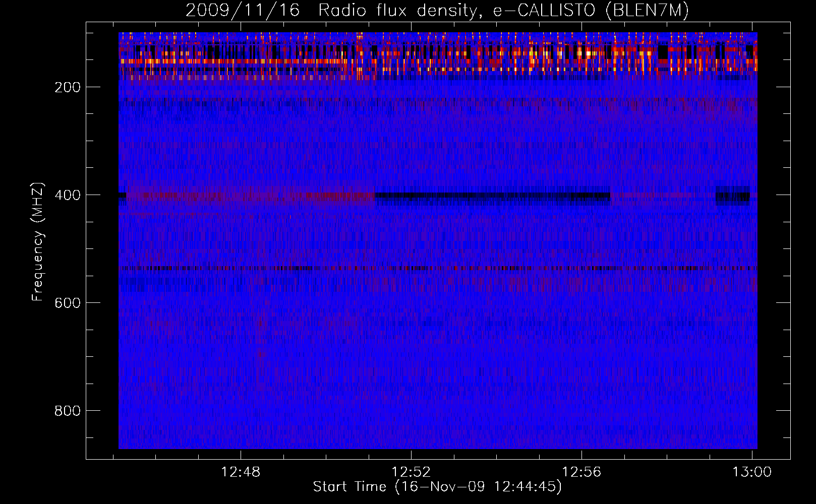Click the 12:48 time tick label
Screen dimensions: 816x504
coord(241,472)
